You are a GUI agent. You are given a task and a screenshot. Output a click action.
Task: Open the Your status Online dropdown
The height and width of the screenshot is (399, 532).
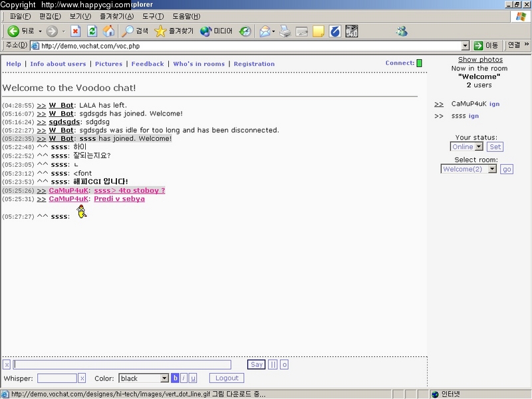(479, 146)
